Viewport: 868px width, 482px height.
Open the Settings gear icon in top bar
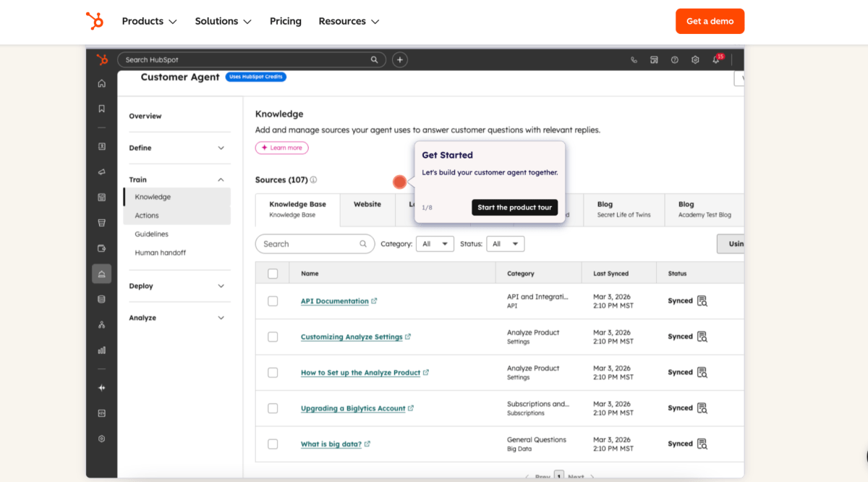695,60
